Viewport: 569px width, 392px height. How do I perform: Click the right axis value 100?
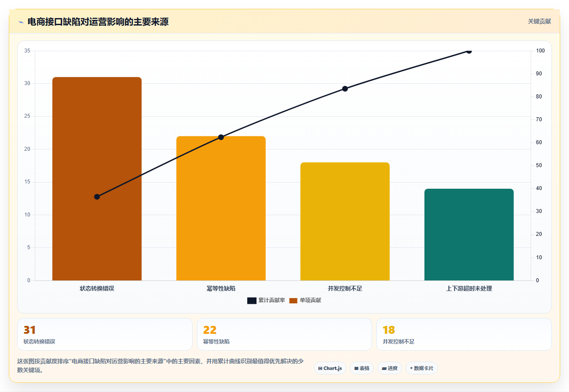(x=540, y=51)
